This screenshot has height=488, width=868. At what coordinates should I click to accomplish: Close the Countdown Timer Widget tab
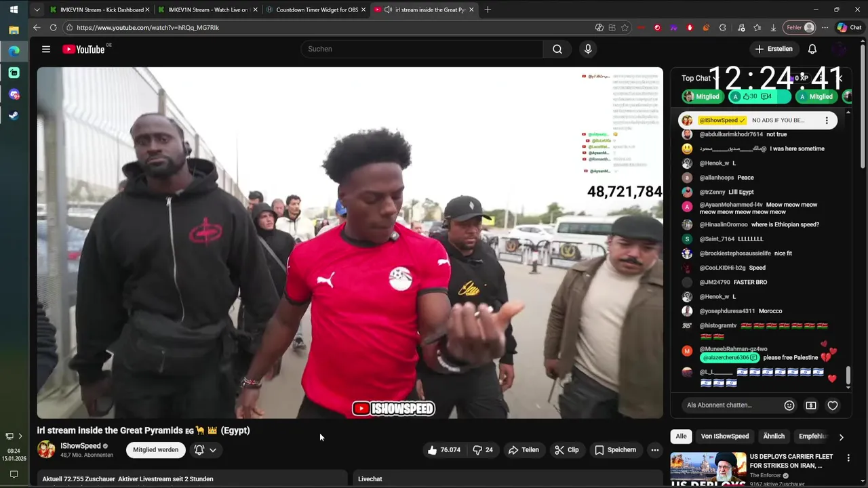(363, 9)
